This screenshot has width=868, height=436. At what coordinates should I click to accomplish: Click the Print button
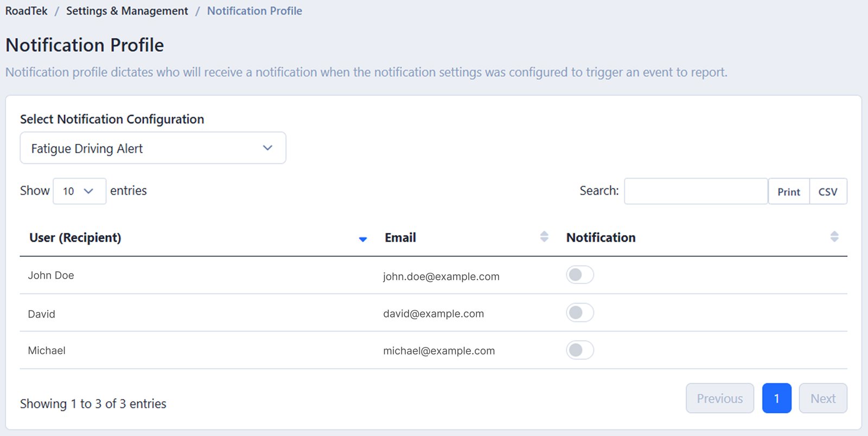(x=789, y=192)
